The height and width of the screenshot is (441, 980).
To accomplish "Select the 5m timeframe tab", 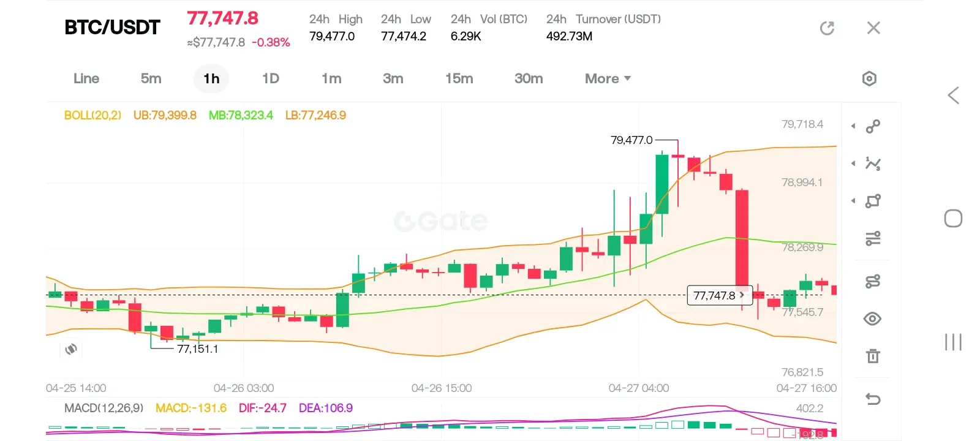I will [151, 78].
